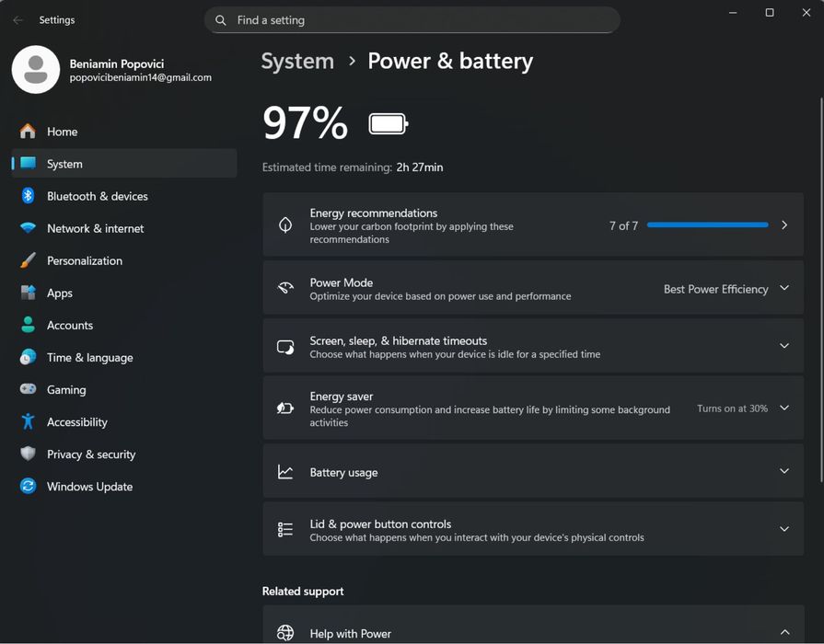Click the Battery usage row label
The image size is (824, 644).
343,472
